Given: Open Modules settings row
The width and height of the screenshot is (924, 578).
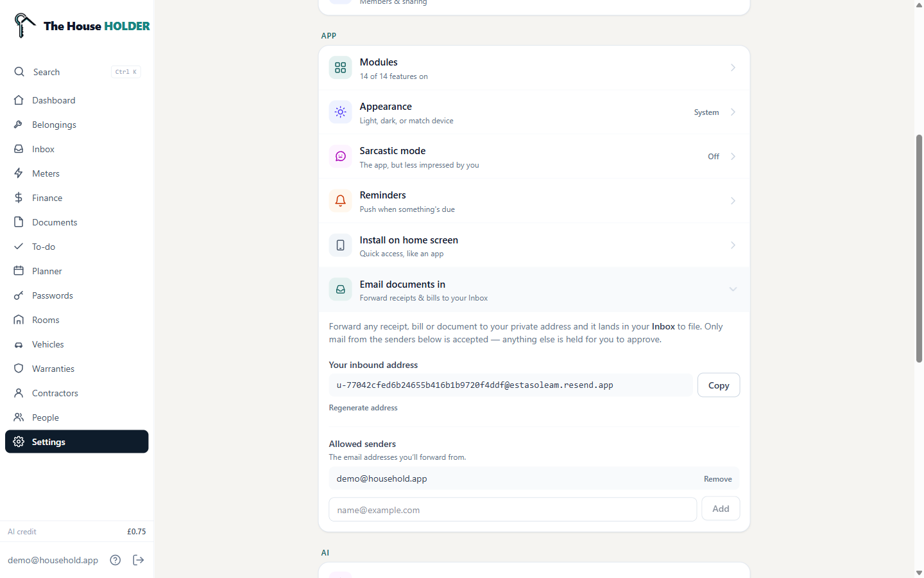Looking at the screenshot, I should (x=534, y=67).
